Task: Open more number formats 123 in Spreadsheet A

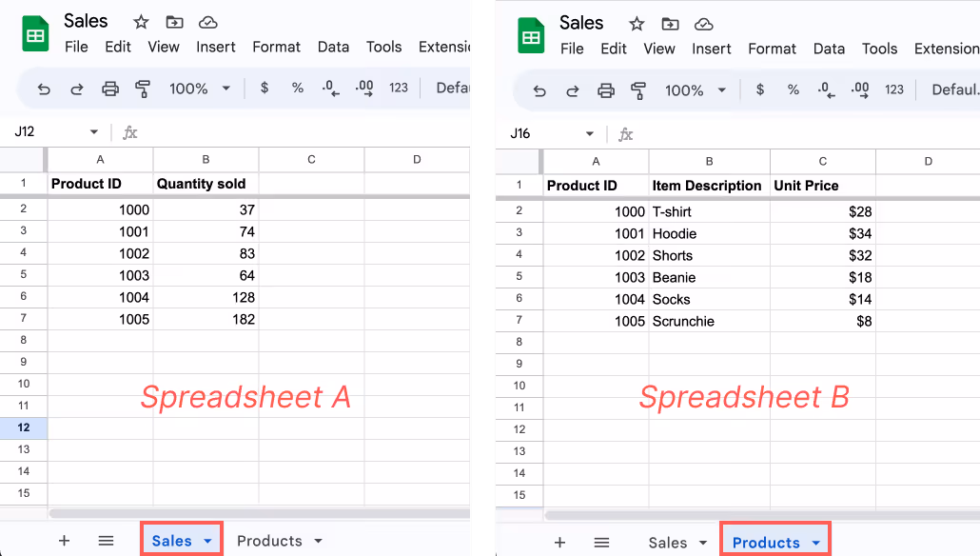Action: coord(398,89)
